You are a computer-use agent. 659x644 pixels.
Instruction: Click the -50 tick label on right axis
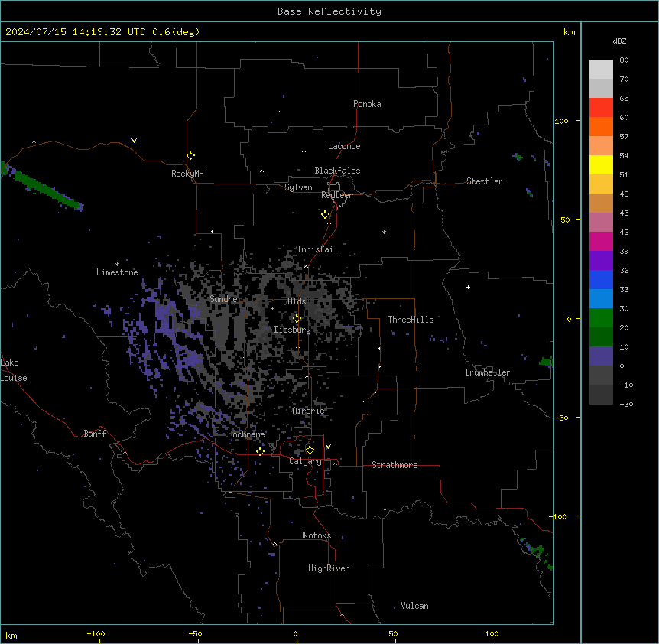pos(561,418)
